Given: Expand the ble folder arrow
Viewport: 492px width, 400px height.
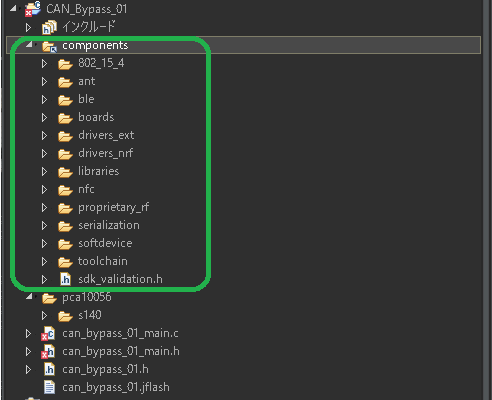Looking at the screenshot, I should coord(44,99).
